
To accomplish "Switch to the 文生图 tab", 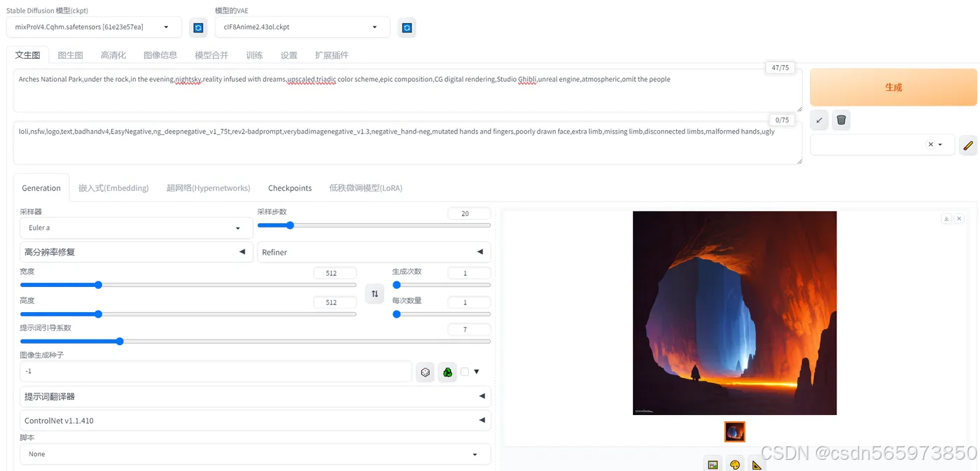I will click(x=27, y=55).
